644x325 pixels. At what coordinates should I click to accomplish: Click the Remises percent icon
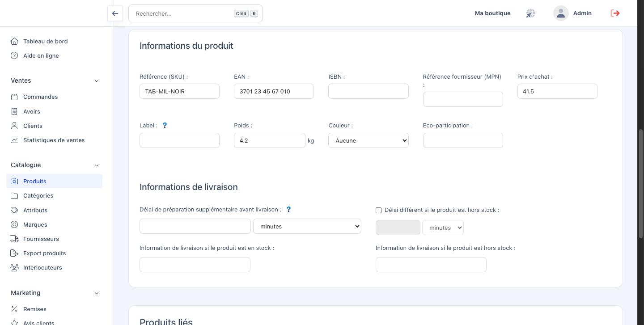coord(14,309)
